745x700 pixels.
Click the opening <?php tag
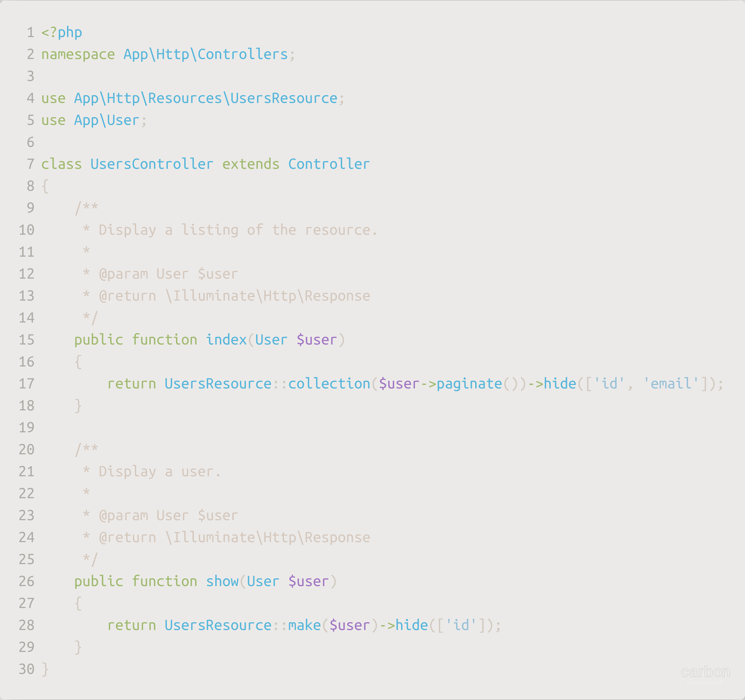tap(62, 33)
